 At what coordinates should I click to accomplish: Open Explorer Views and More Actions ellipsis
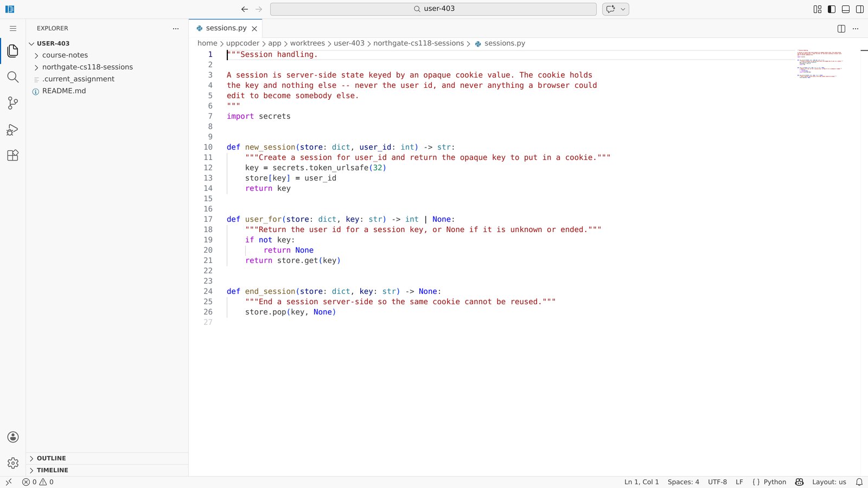tap(176, 29)
